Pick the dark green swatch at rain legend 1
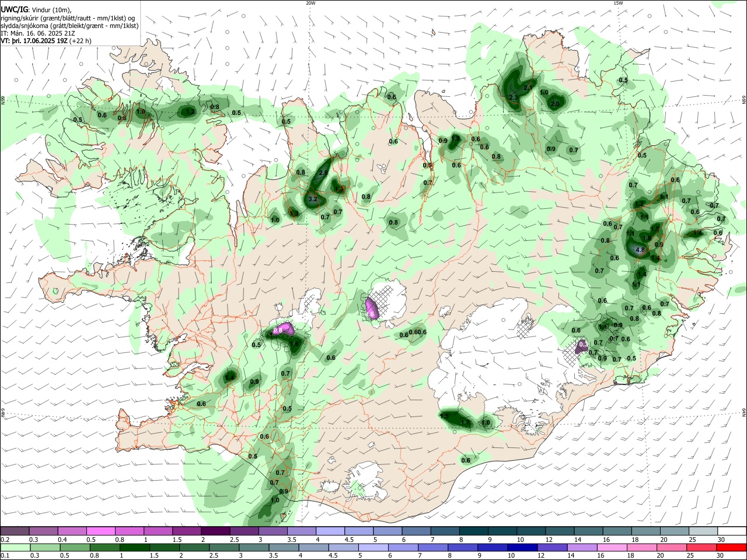Screen dimensions: 747x560 [x=134, y=547]
